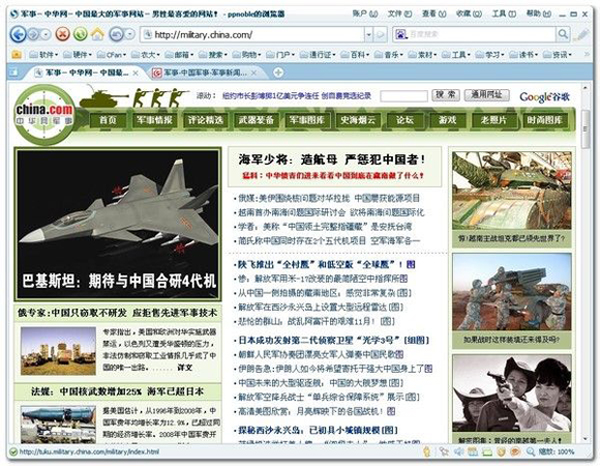The image size is (600, 466).
Task: Click the restore closed tab undo icon
Action: [116, 34]
